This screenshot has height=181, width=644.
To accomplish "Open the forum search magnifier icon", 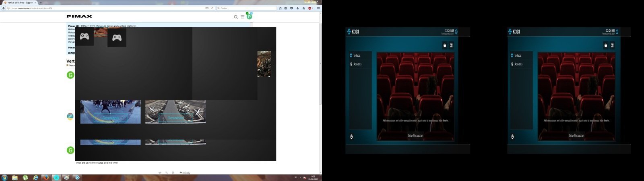I will (236, 17).
